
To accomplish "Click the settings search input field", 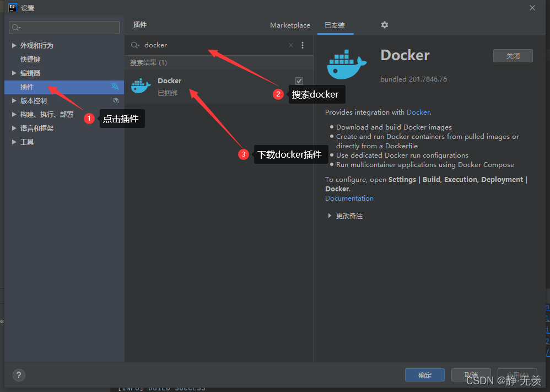I will [x=64, y=28].
